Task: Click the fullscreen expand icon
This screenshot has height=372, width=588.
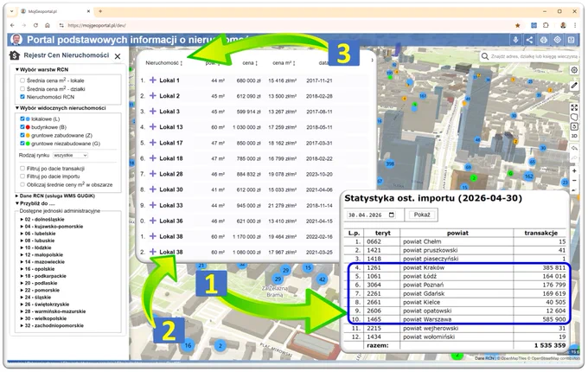Action: click(x=574, y=107)
